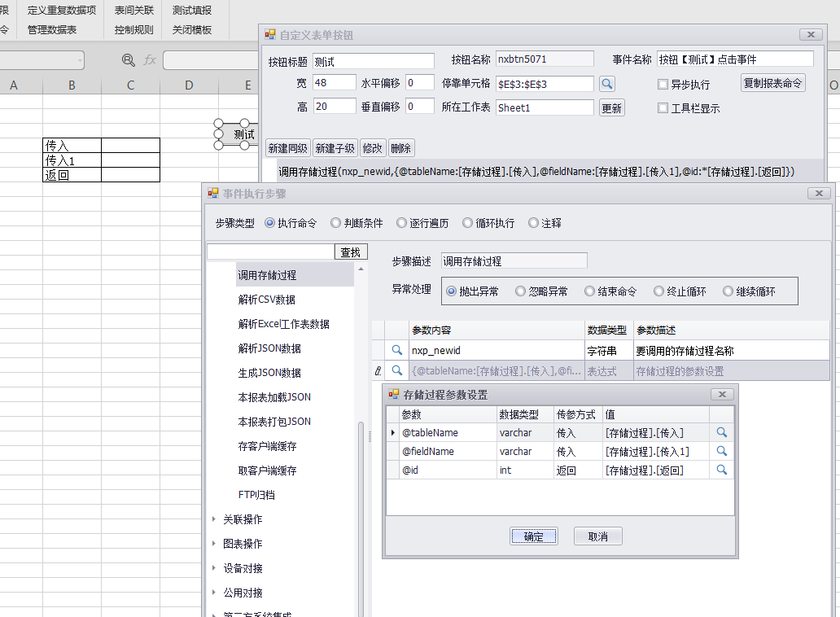Click search icon in nxp_newid parameter row
Screen dimensions: 840x617
[397, 350]
